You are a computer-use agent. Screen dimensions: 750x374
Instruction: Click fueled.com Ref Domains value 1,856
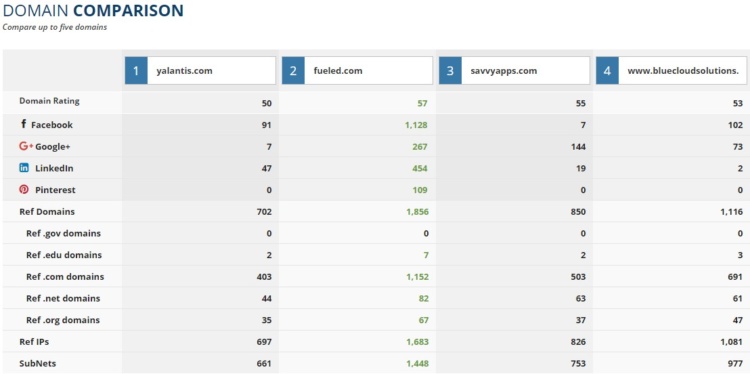[x=417, y=211]
